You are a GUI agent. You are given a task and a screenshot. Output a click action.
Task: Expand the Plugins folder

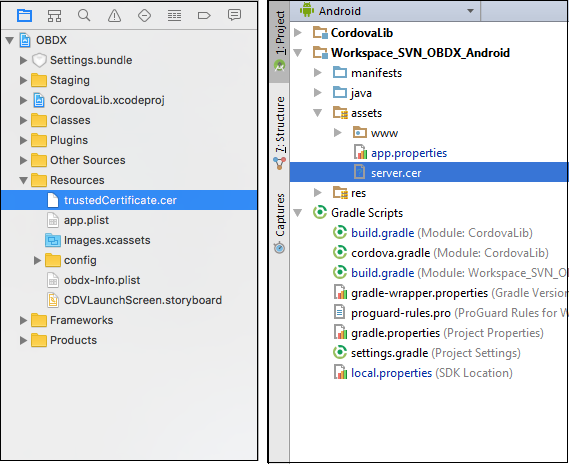pos(23,140)
